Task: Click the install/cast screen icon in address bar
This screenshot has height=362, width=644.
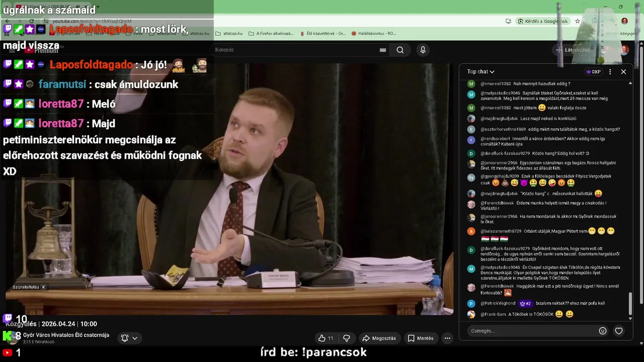Action: [509, 21]
